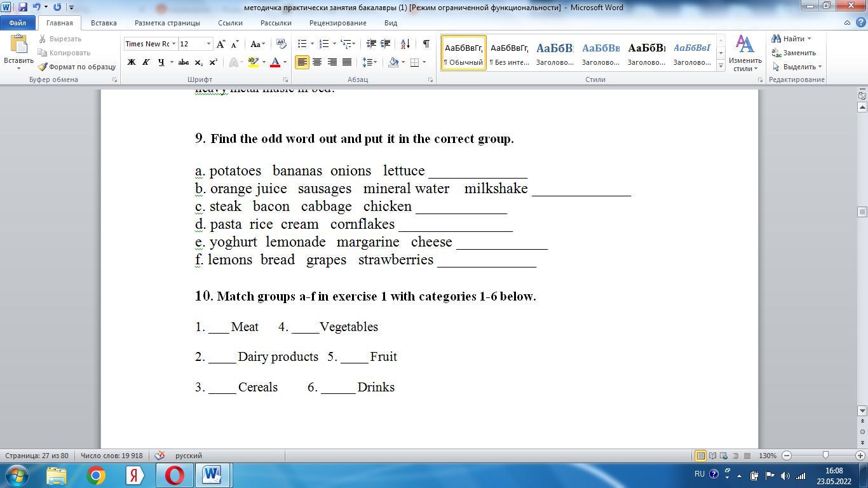Viewport: 868px width, 488px height.
Task: Align the paragraph to the right
Action: [332, 62]
